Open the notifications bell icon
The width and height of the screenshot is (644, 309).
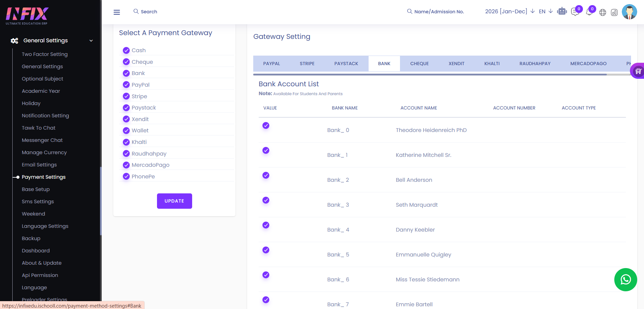pos(589,12)
